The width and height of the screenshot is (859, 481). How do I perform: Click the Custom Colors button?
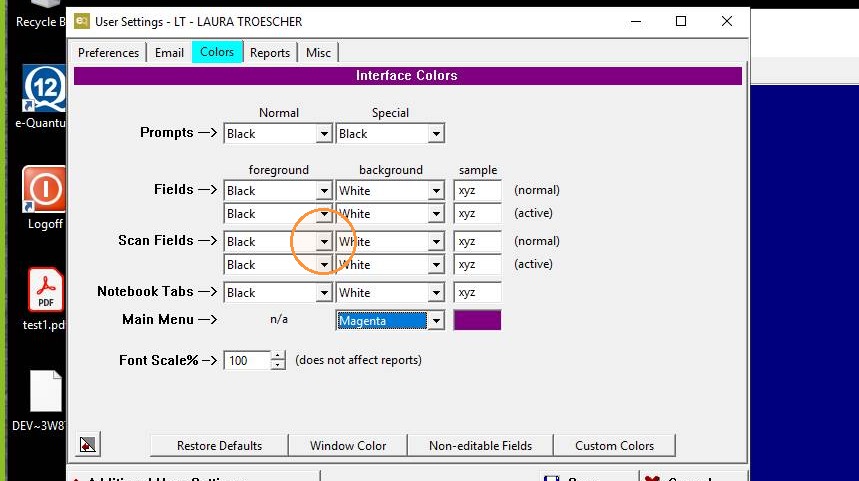pos(614,445)
